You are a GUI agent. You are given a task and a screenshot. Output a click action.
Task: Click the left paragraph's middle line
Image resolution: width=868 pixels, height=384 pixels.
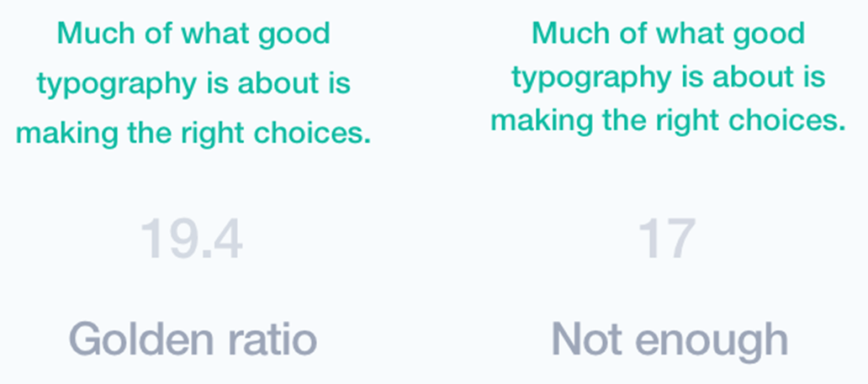pyautogui.click(x=193, y=84)
